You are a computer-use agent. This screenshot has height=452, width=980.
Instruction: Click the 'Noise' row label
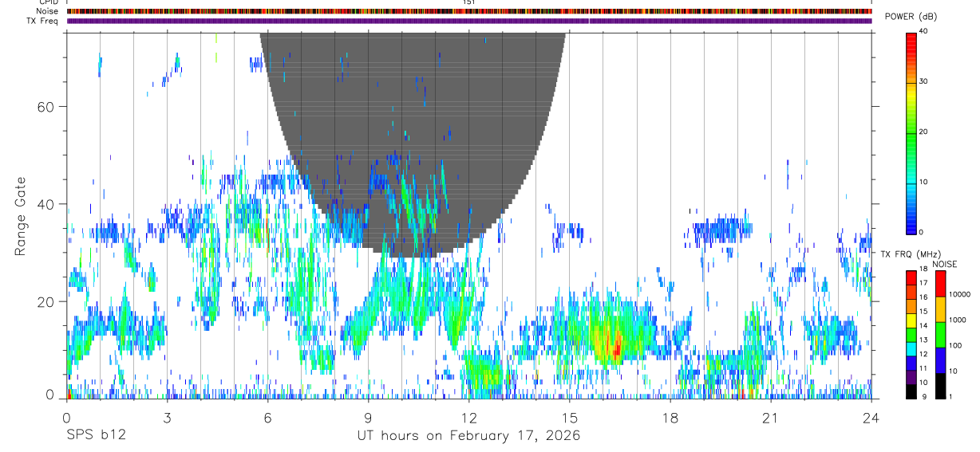coord(47,11)
